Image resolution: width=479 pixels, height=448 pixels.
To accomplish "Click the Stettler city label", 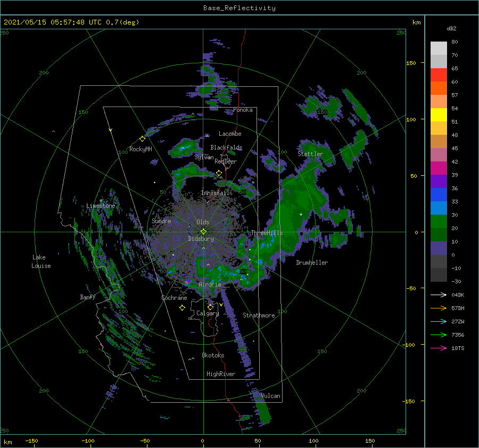I will (x=310, y=154).
